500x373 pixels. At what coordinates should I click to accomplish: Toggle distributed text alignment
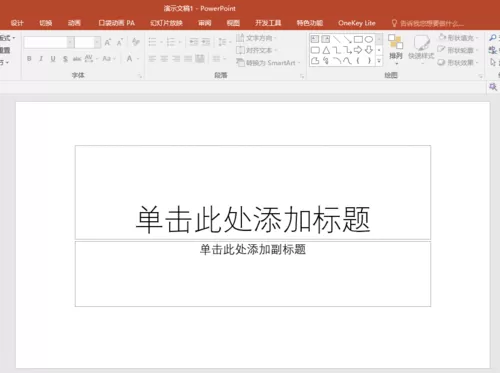tap(200, 59)
